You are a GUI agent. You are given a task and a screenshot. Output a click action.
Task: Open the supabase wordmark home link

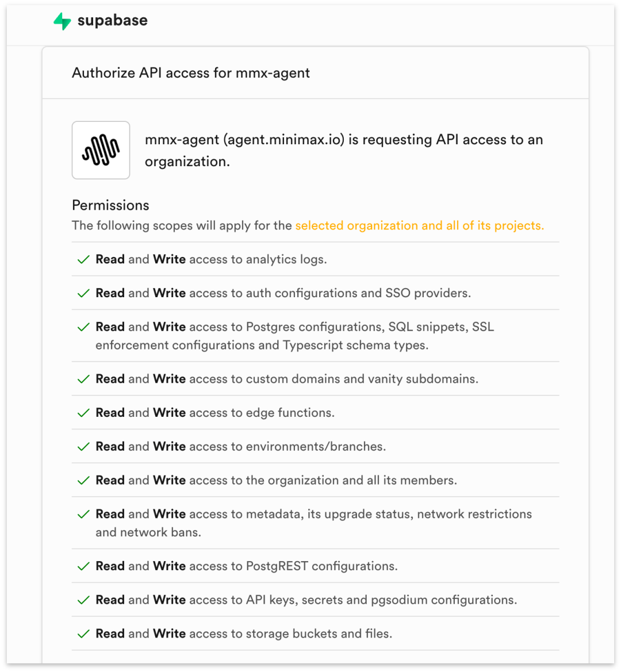tap(112, 21)
